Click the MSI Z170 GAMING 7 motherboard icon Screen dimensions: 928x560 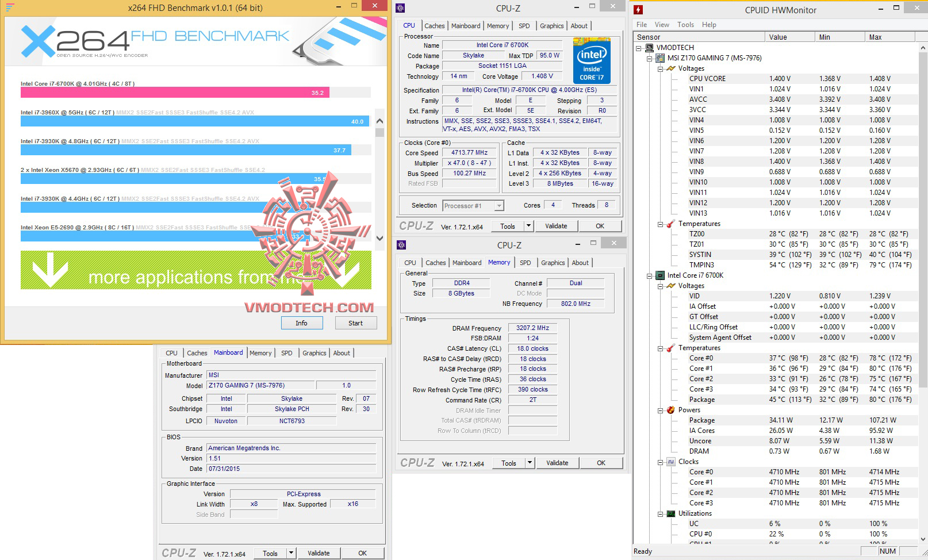(x=660, y=58)
